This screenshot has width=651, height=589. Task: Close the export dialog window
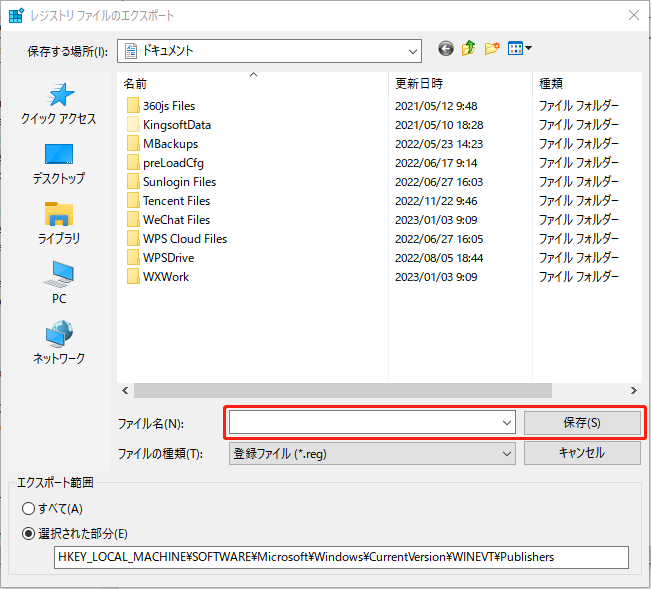tap(634, 15)
